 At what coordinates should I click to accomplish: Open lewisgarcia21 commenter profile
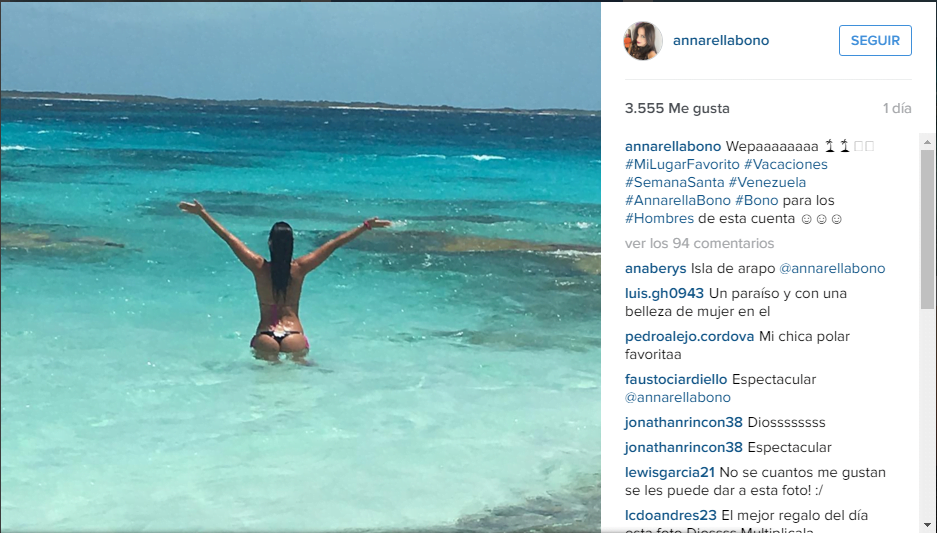pos(670,473)
